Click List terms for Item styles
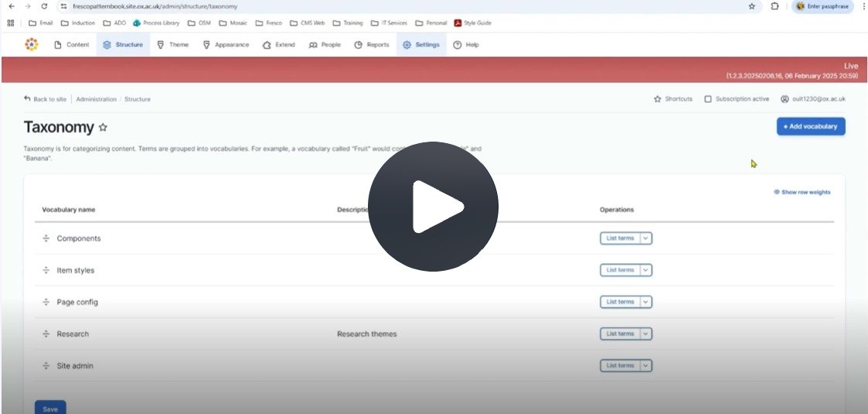 click(x=620, y=270)
